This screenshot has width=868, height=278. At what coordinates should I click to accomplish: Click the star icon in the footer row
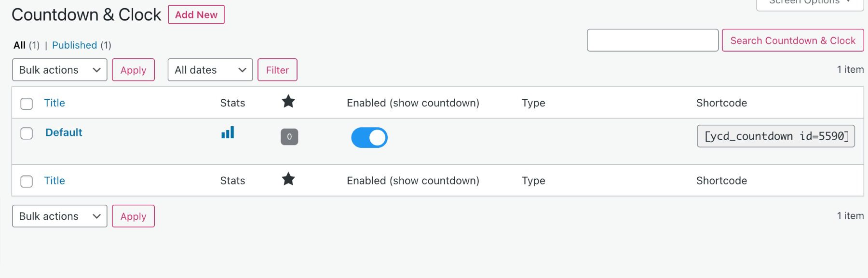(289, 179)
